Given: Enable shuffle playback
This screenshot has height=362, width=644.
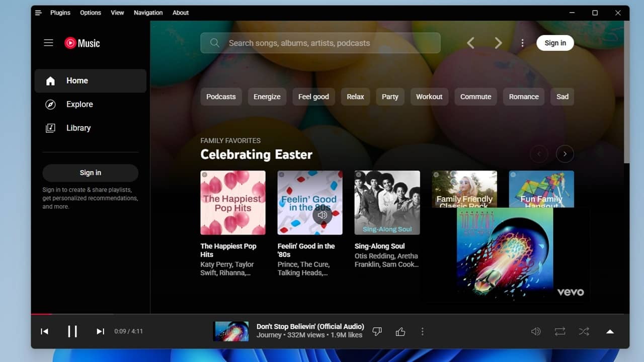Looking at the screenshot, I should point(584,331).
